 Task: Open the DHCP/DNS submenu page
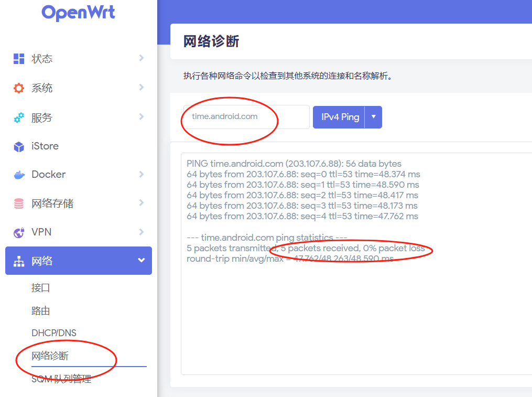54,333
